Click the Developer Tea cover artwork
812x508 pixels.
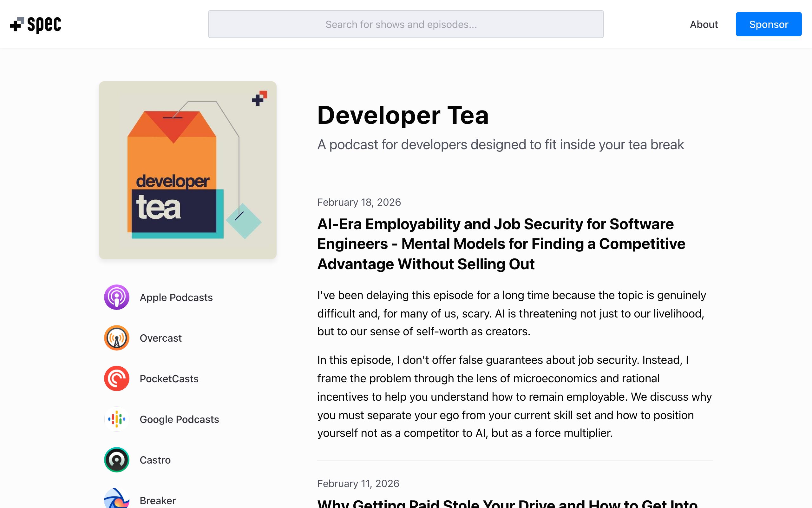(x=187, y=170)
